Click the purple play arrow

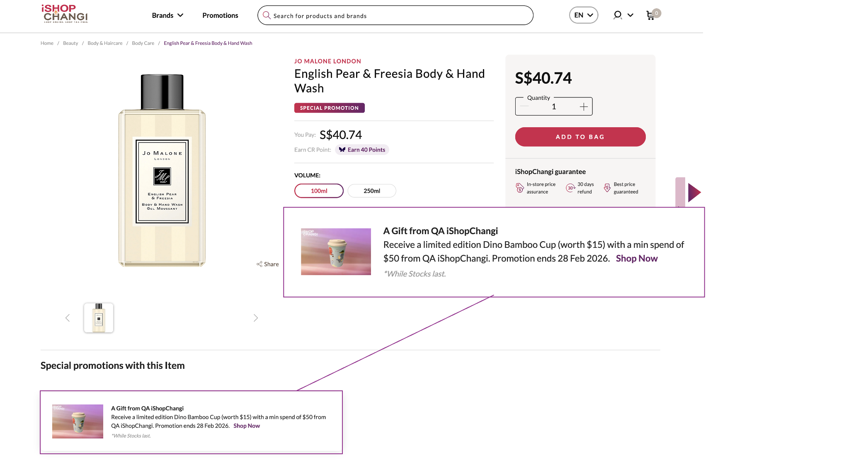[694, 193]
